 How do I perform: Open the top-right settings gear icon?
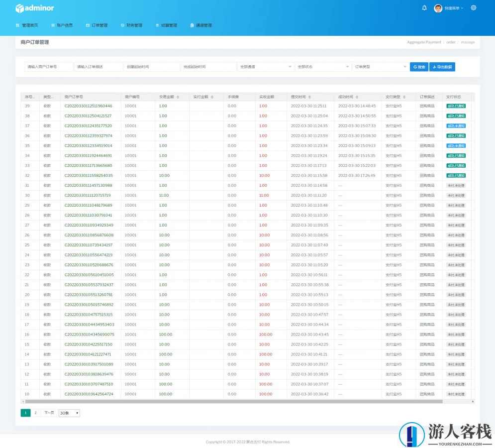click(x=473, y=8)
